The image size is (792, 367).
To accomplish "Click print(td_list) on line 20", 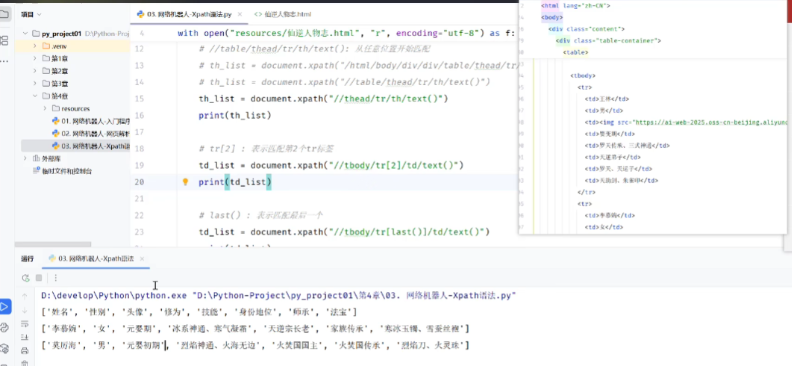I will (x=235, y=182).
